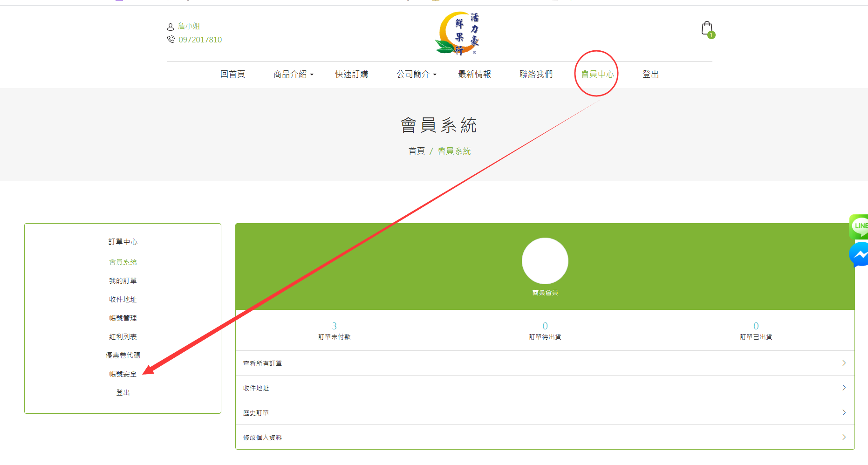
Task: Click the 會員系統 breadcrumb link
Action: point(454,151)
